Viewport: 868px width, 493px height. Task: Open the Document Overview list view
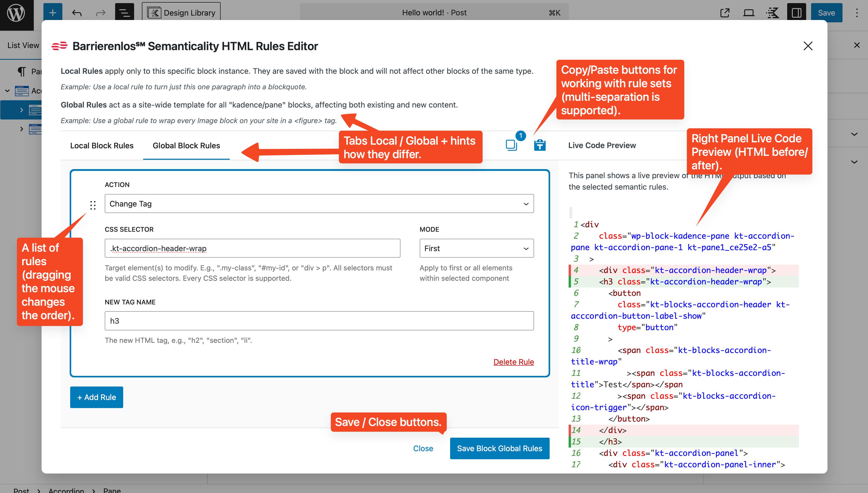[124, 12]
